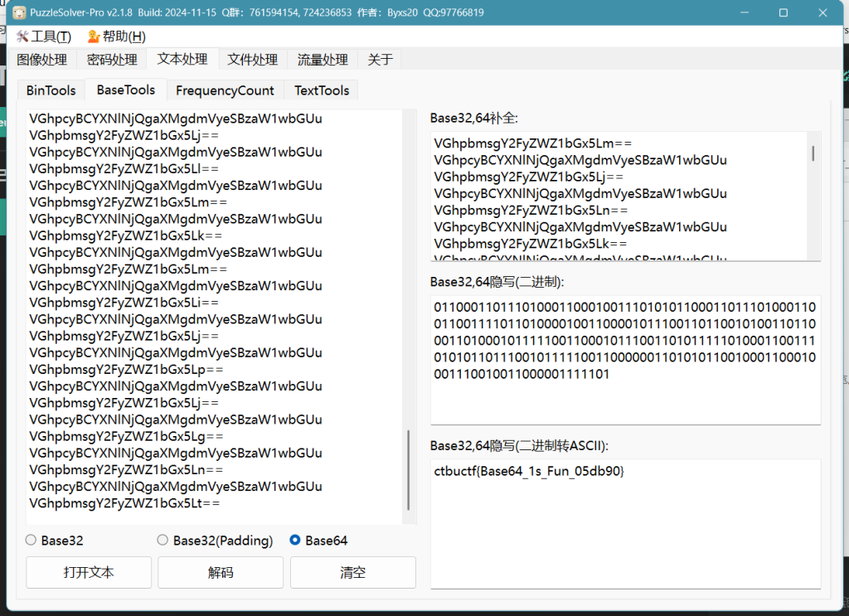The image size is (849, 616).
Task: Select the Base32 radio option
Action: tap(32, 541)
